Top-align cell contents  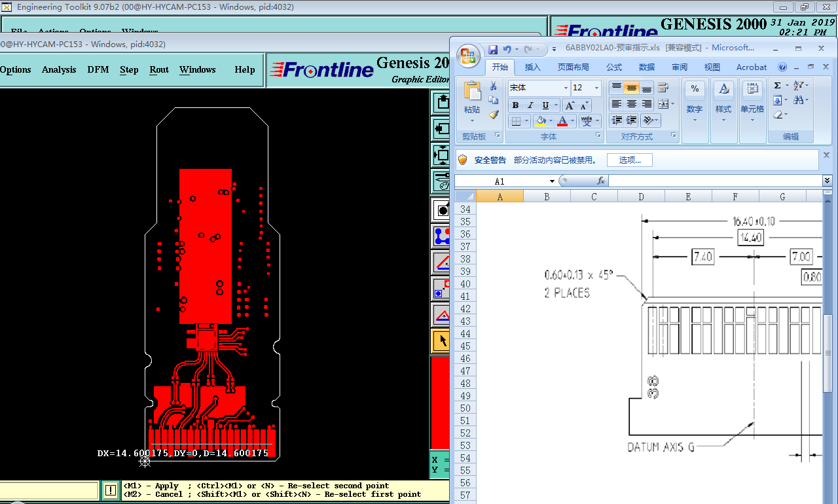pos(616,88)
